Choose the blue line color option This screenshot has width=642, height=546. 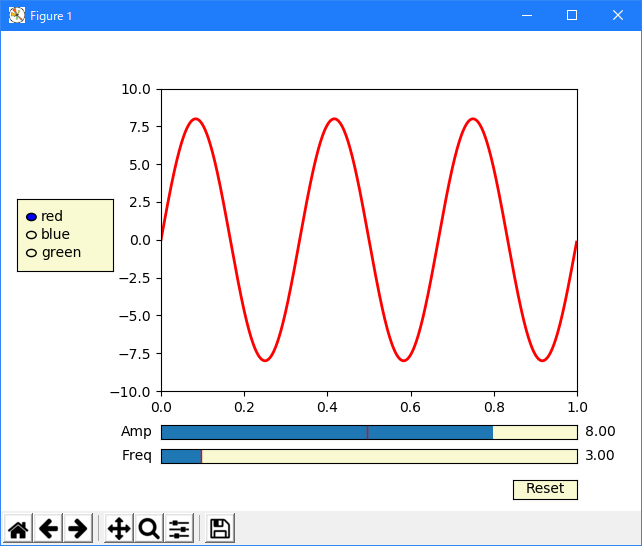[x=31, y=235]
